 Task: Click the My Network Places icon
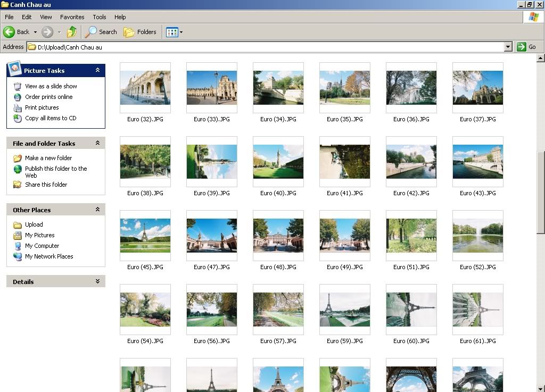tap(18, 256)
